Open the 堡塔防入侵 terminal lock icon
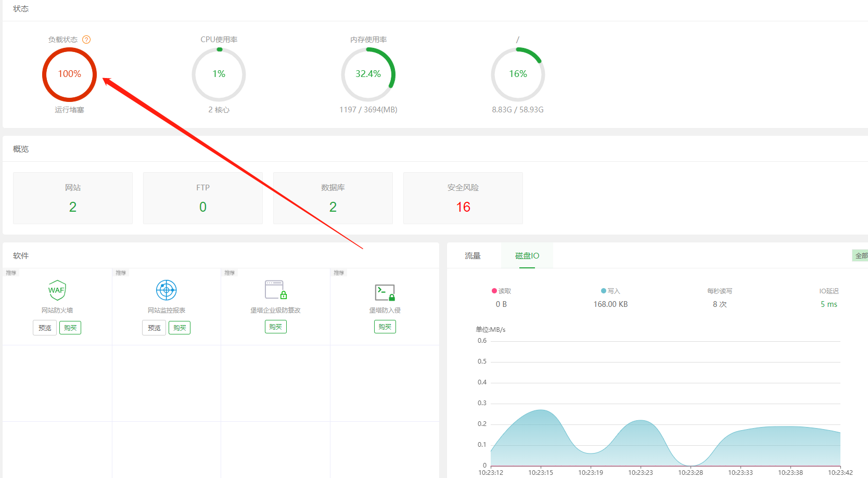The width and height of the screenshot is (868, 478). click(x=385, y=292)
